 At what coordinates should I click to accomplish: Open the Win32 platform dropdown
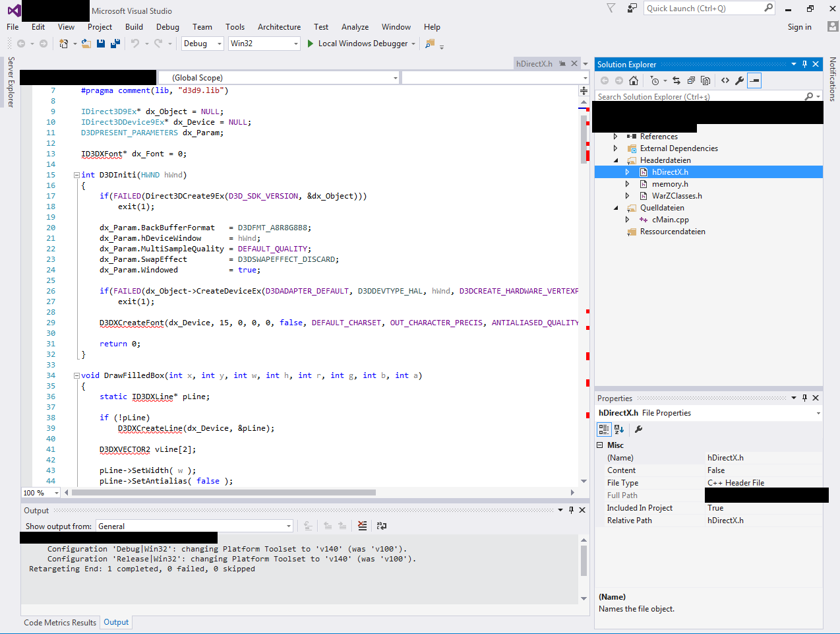pos(264,44)
